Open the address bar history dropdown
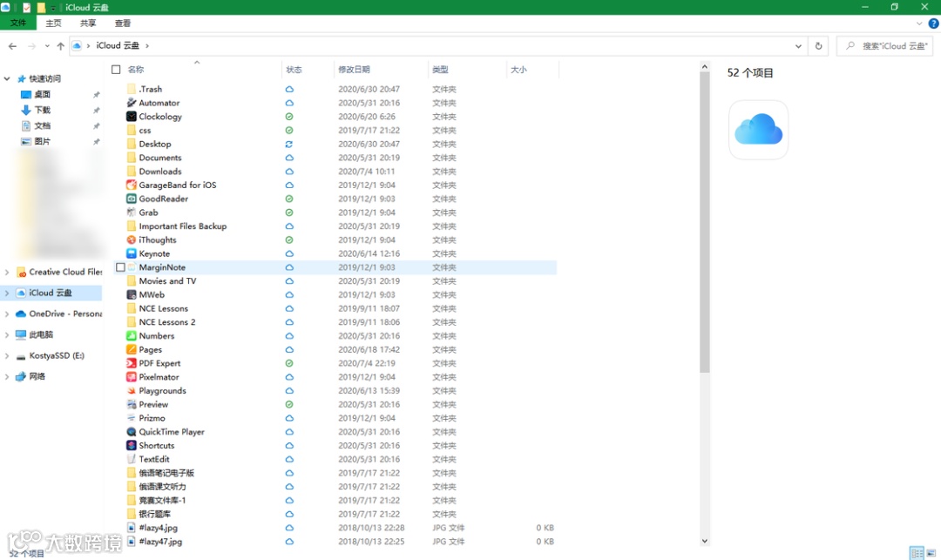The height and width of the screenshot is (560, 941). click(798, 45)
